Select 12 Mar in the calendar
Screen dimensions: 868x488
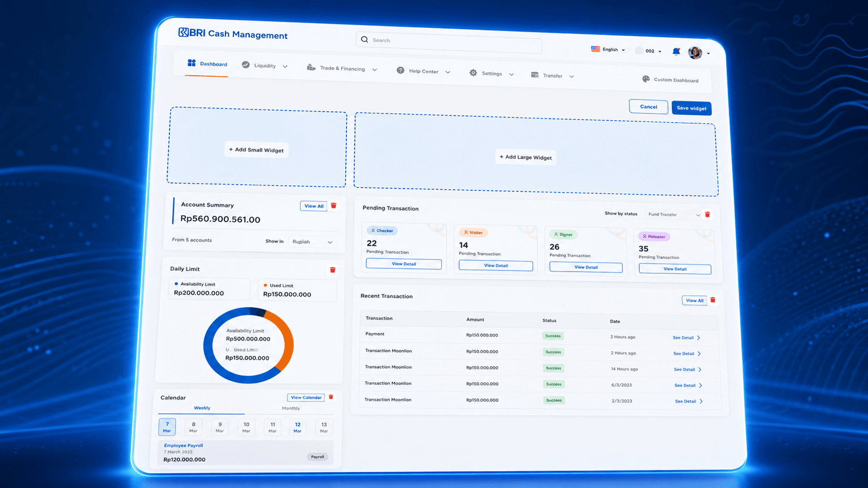(x=297, y=427)
